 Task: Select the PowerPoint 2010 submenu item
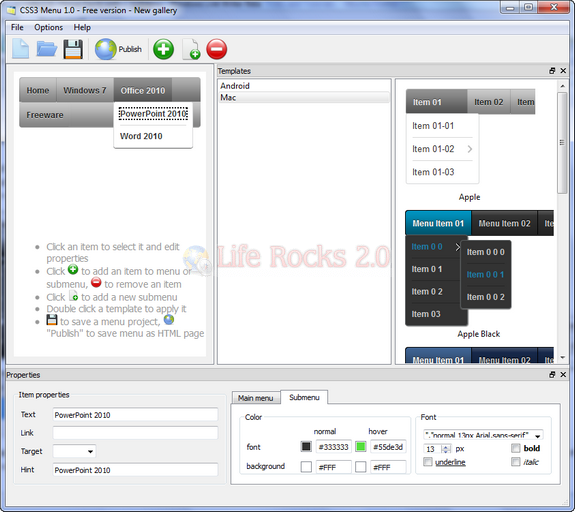[153, 114]
